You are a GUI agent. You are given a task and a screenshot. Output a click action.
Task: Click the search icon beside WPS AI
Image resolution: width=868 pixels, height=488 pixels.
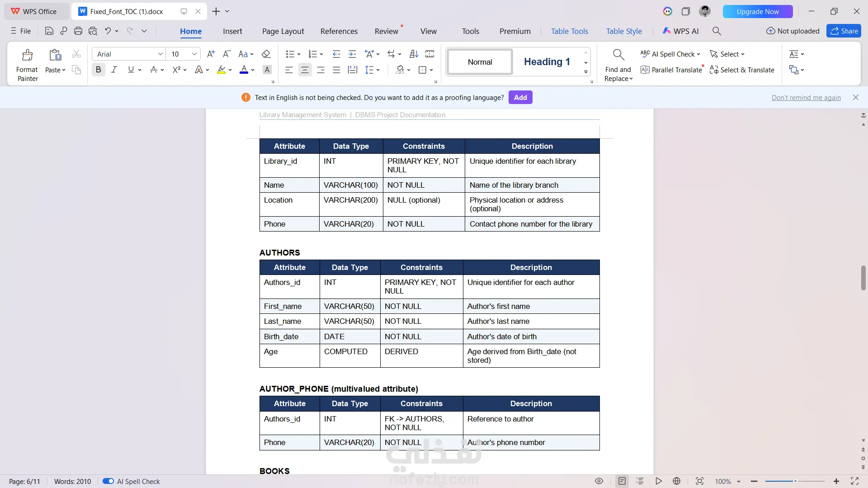click(717, 31)
